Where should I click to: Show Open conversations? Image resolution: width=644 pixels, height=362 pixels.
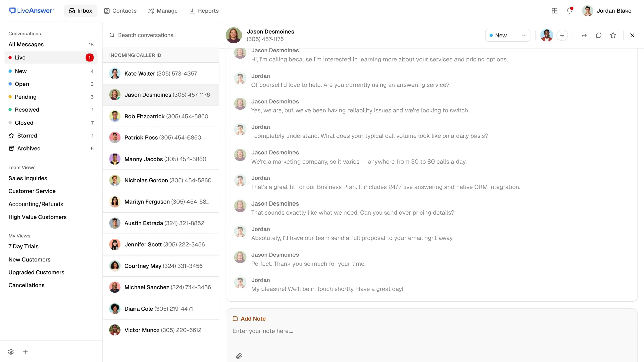point(51,84)
